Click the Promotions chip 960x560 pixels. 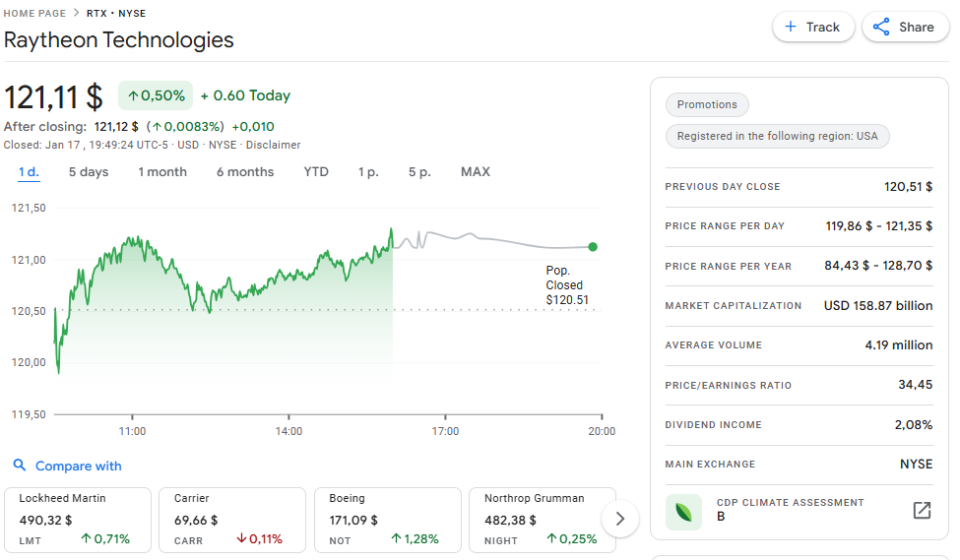click(x=707, y=104)
